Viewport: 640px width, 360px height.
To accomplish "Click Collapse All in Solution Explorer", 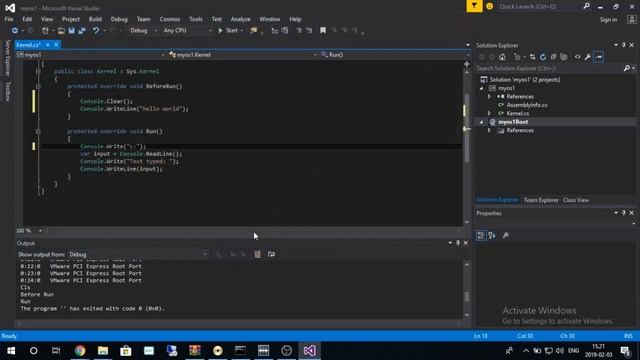I will tap(553, 57).
